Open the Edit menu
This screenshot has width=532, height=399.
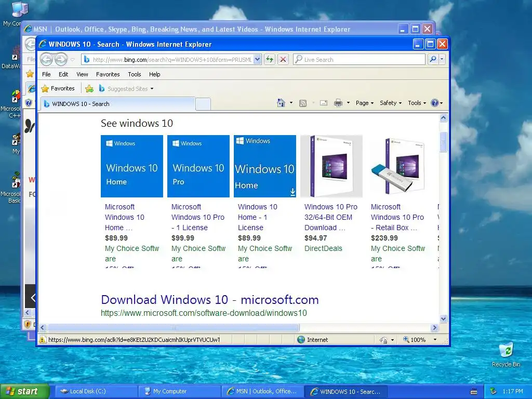tap(63, 74)
